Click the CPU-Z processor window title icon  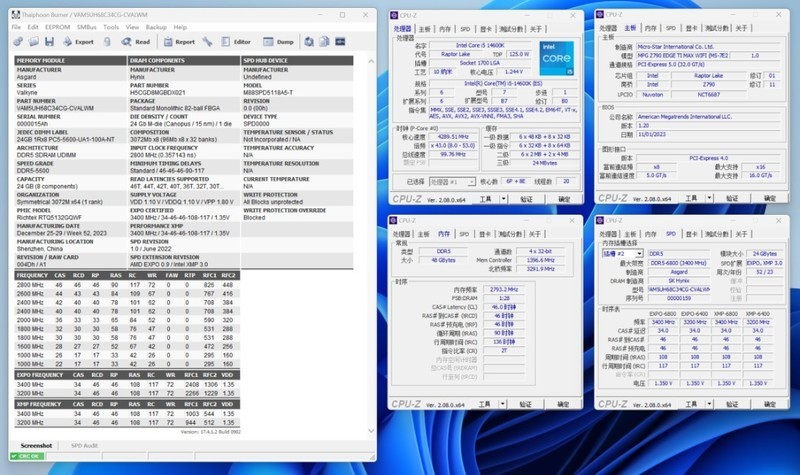point(394,15)
